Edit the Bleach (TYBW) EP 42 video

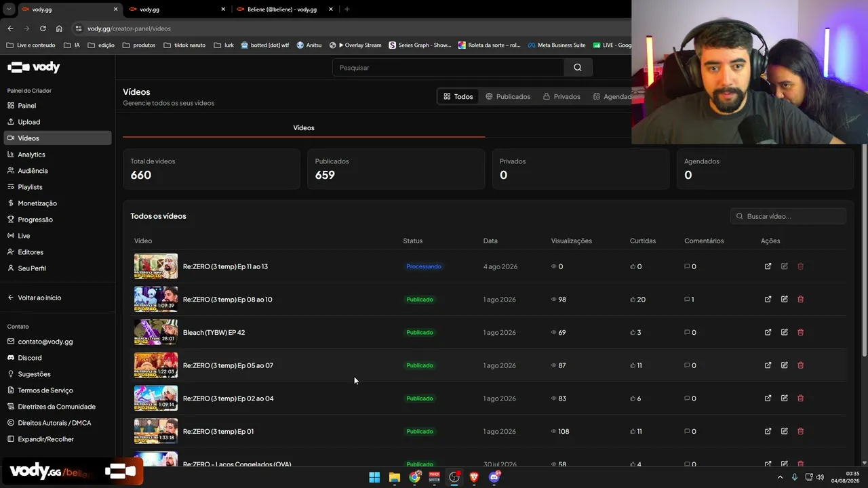pyautogui.click(x=784, y=332)
